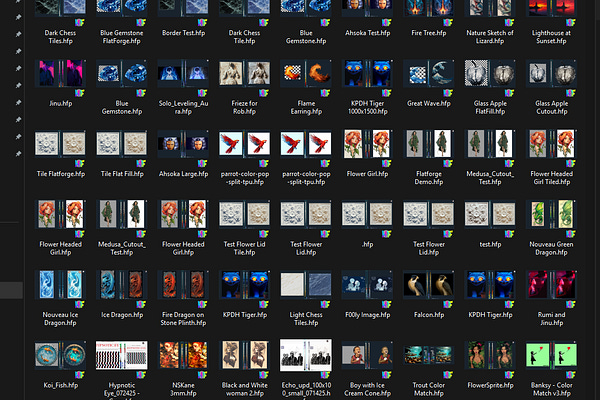Screen dimensions: 600x400
Task: Select the Nouveau Green Dragon.hfp file
Action: coord(551,228)
